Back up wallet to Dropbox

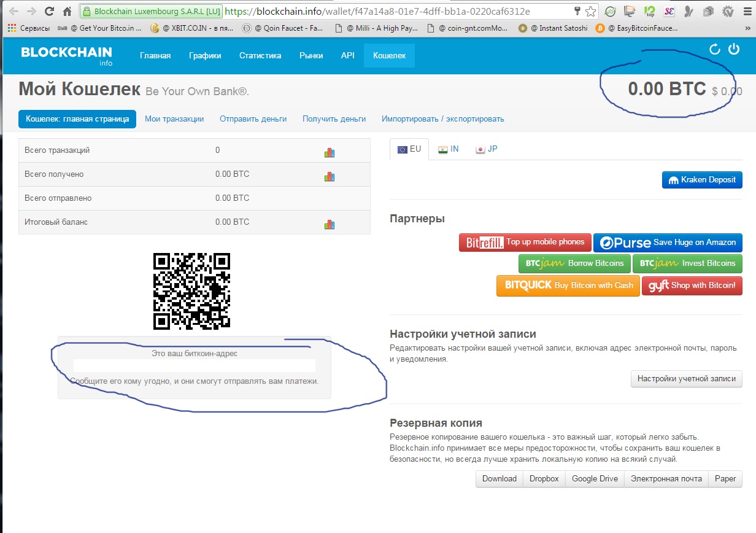[544, 479]
